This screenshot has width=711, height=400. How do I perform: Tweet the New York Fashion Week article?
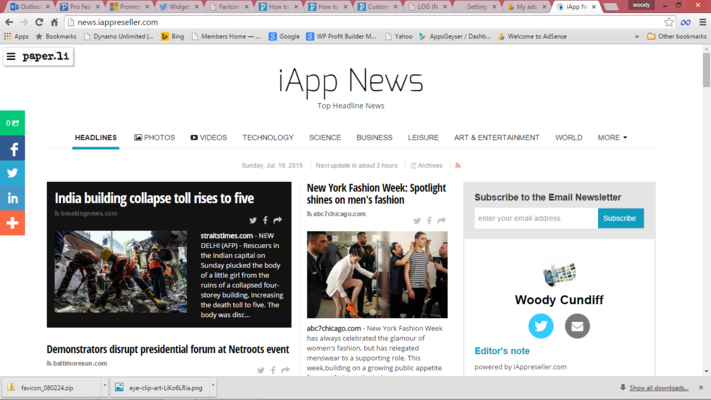(x=417, y=221)
